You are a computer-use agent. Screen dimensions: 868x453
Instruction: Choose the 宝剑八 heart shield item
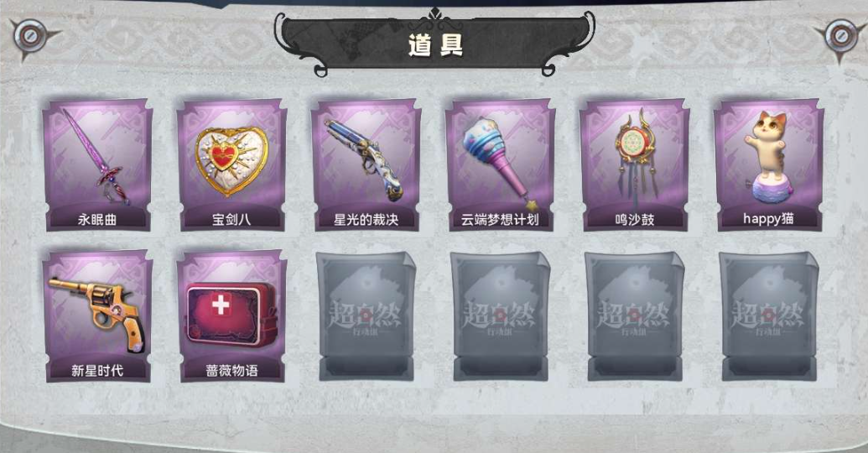231,165
